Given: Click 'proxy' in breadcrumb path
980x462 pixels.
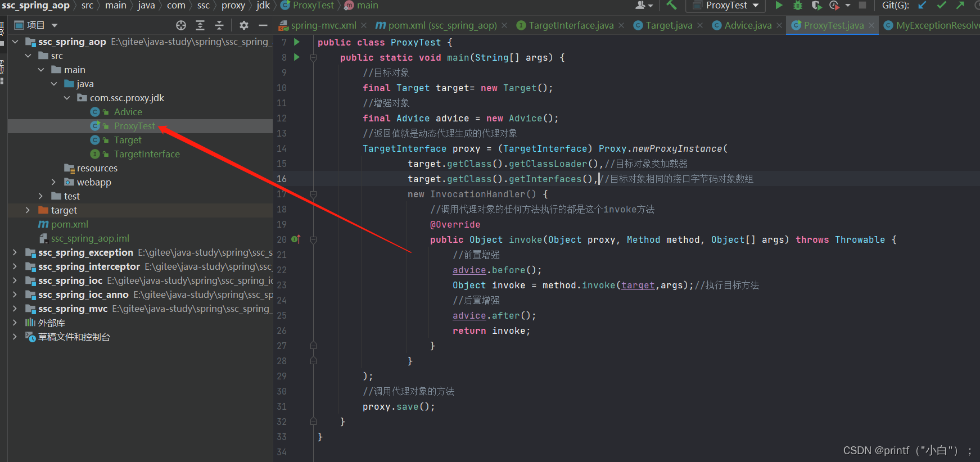Looking at the screenshot, I should click(233, 5).
